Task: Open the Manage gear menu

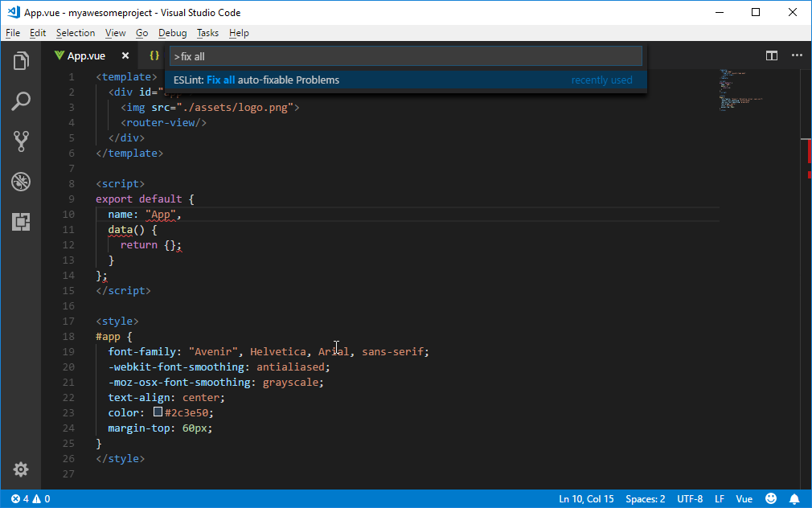Action: point(21,469)
